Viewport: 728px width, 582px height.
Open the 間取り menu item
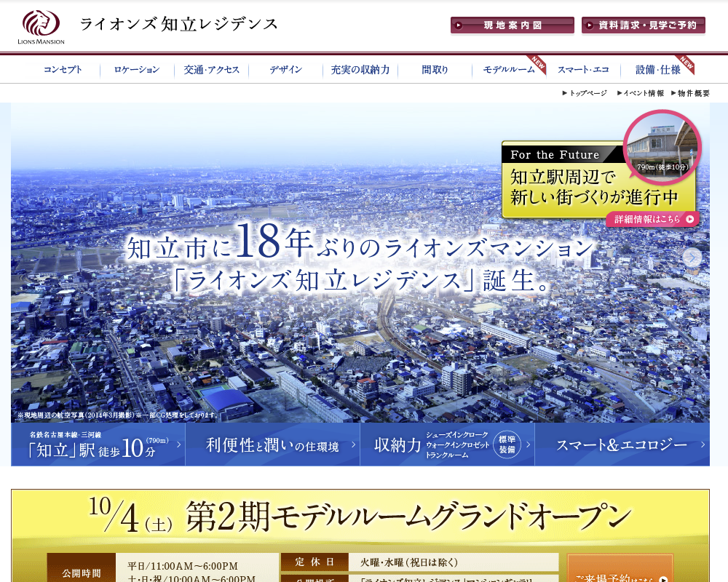point(435,70)
